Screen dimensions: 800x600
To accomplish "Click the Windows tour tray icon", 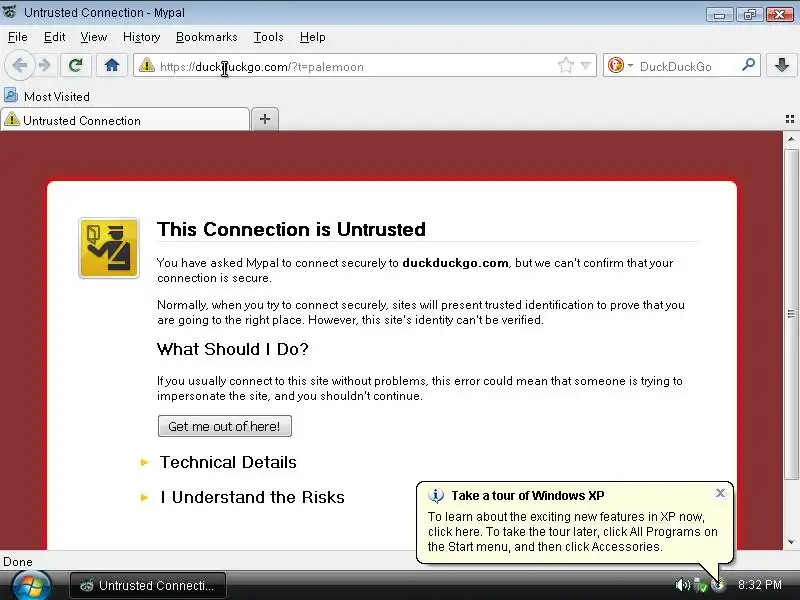I will (x=718, y=586).
